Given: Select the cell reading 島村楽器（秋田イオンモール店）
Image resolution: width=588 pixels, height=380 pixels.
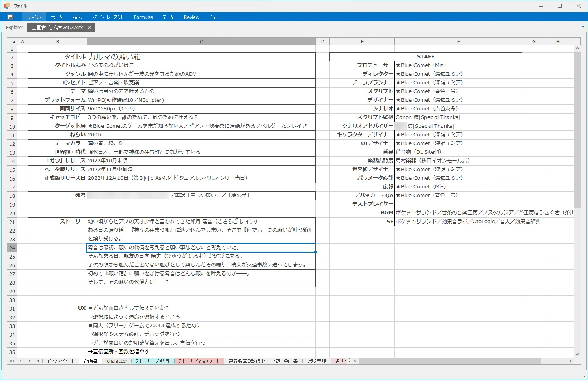Looking at the screenshot, I should click(x=458, y=161).
